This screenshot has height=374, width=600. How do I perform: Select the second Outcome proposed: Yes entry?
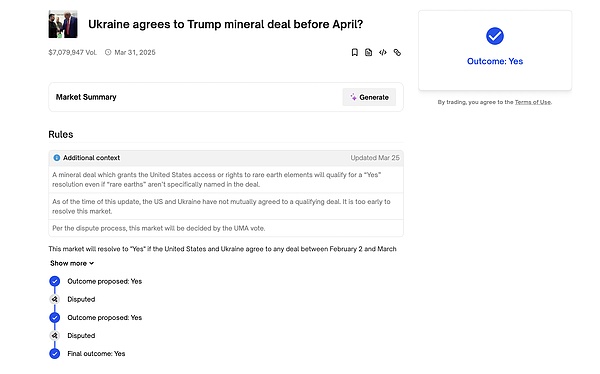(104, 318)
